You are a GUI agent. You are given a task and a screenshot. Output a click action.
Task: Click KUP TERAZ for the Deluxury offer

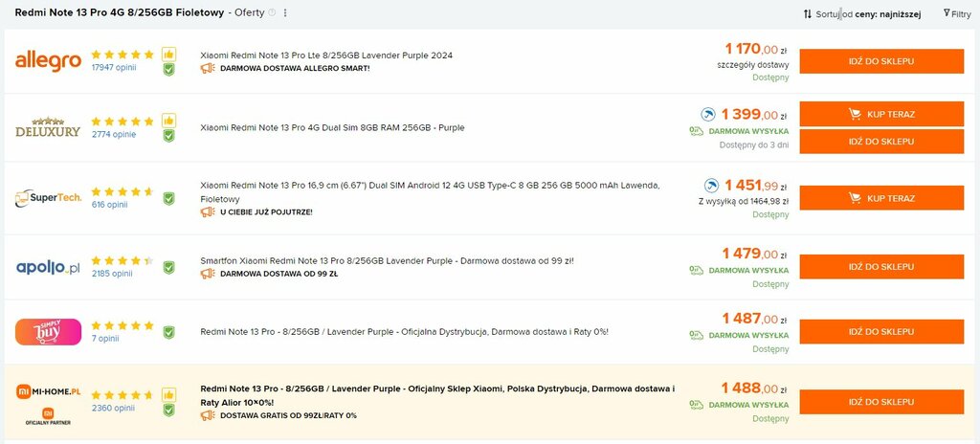point(881,114)
